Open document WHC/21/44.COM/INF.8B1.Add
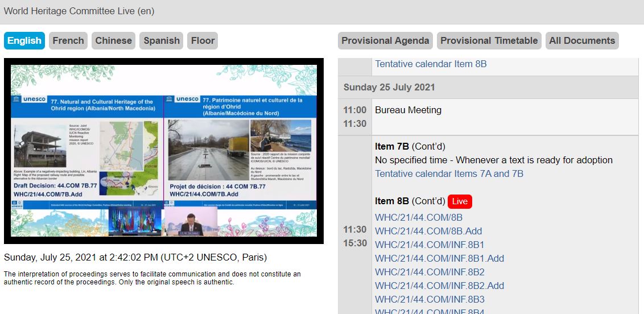 tap(439, 258)
